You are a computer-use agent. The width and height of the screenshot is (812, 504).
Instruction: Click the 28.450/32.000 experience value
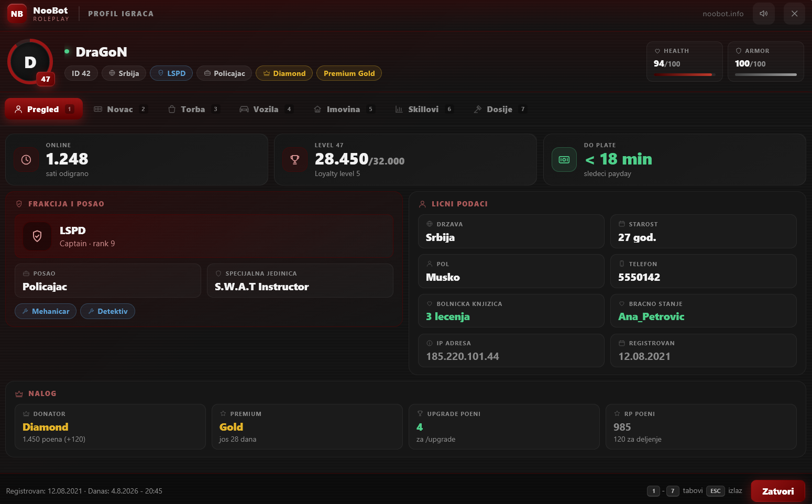tap(359, 159)
